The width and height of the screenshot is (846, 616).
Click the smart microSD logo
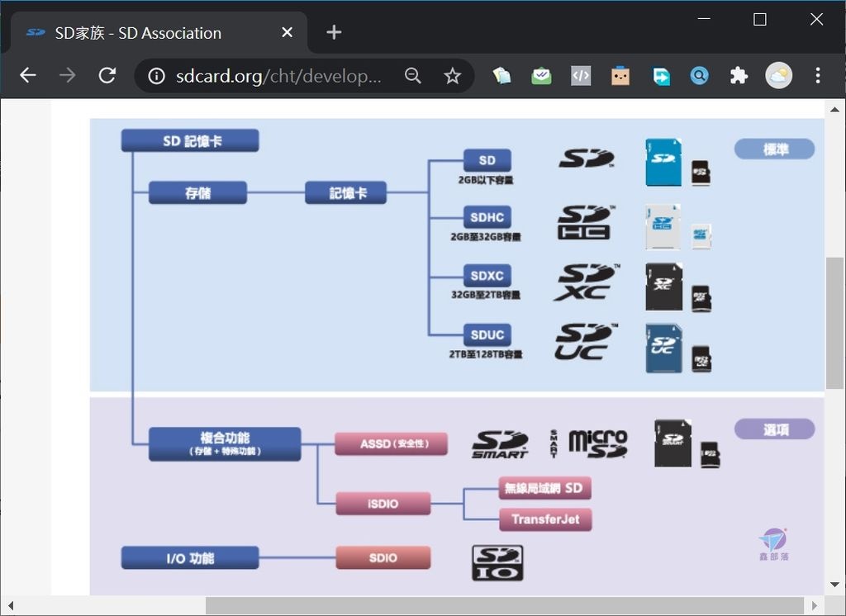[588, 444]
